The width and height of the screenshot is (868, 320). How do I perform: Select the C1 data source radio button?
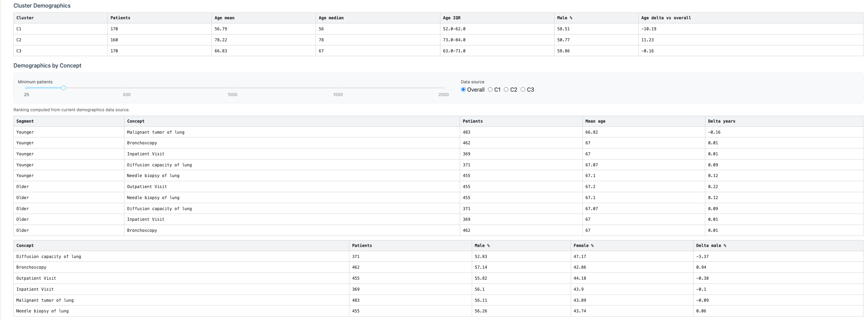coord(490,90)
